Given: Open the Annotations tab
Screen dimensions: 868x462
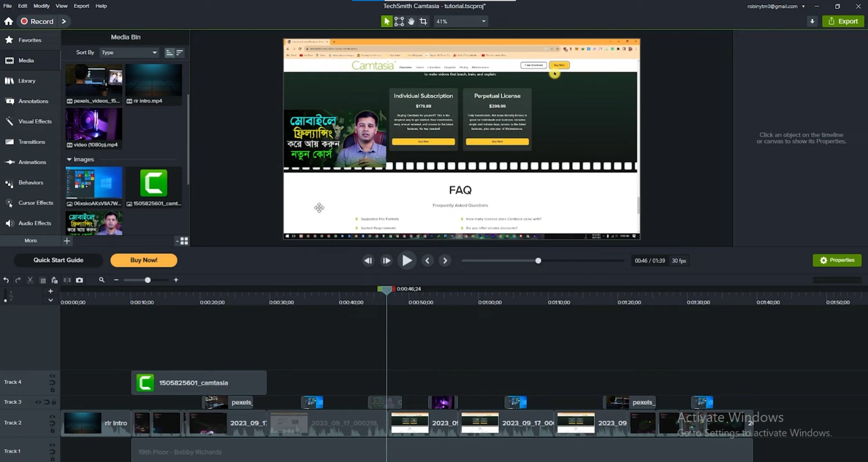Looking at the screenshot, I should [x=30, y=101].
